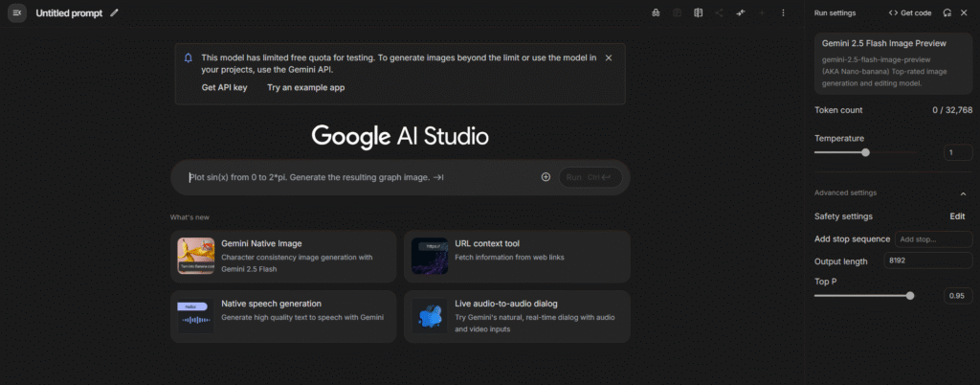Click the disabled save prompt icon

pyautogui.click(x=677, y=12)
